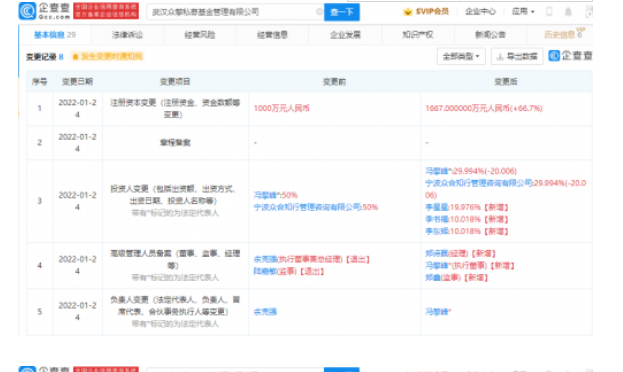Click the 变更日期 column header

pos(77,82)
